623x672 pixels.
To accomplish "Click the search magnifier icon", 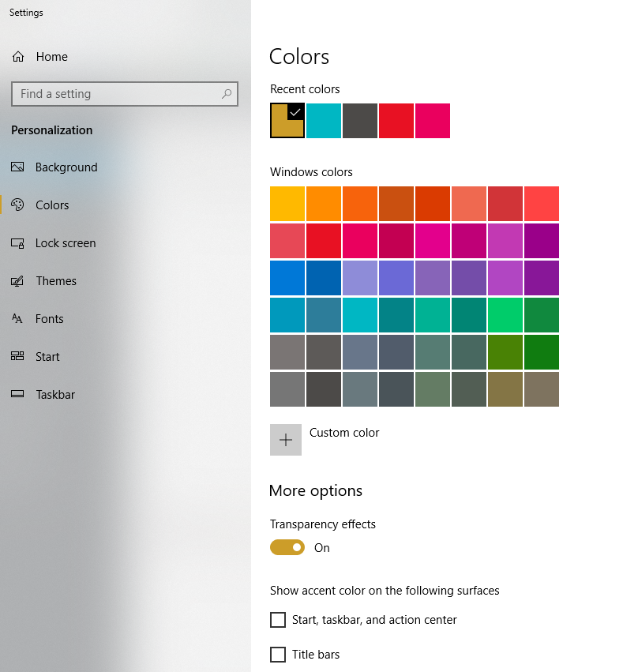I will [x=227, y=94].
